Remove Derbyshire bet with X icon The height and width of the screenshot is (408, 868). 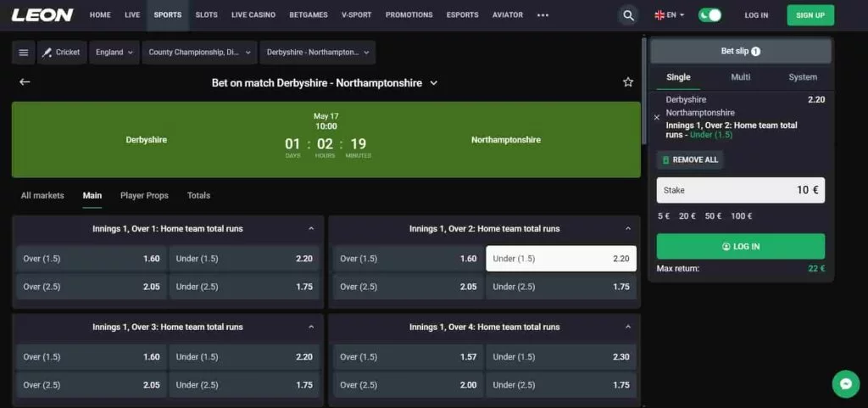657,117
